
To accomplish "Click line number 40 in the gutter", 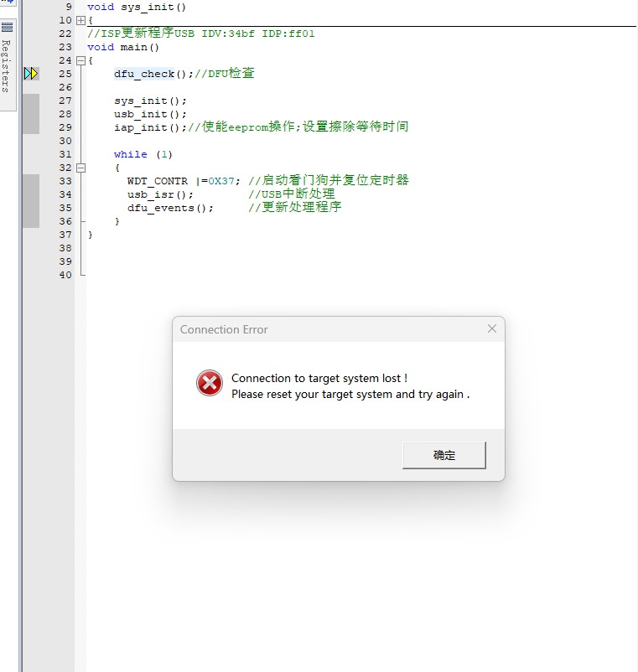I will point(65,275).
